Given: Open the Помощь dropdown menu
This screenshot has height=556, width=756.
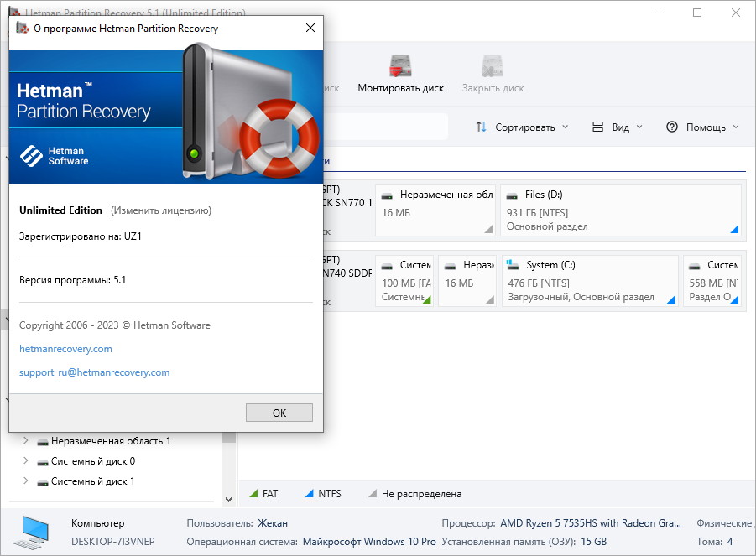Looking at the screenshot, I should coord(702,127).
